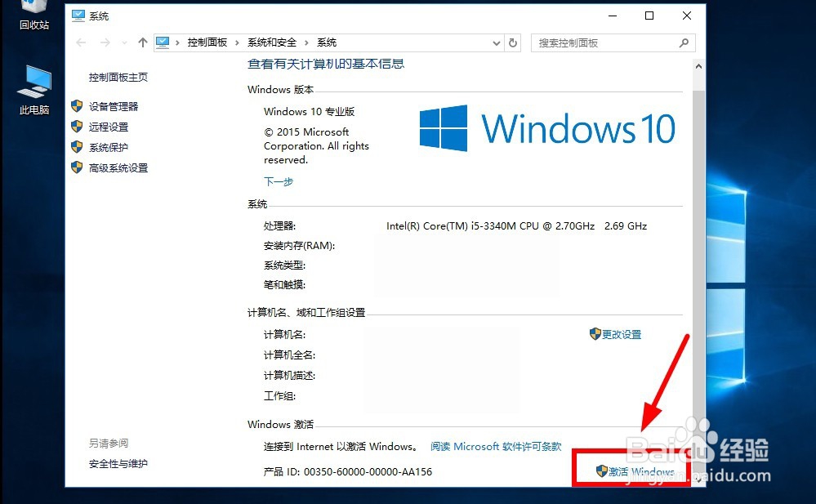Image resolution: width=816 pixels, height=504 pixels.
Task: Select 控制面板 in the breadcrumb bar
Action: coord(207,42)
